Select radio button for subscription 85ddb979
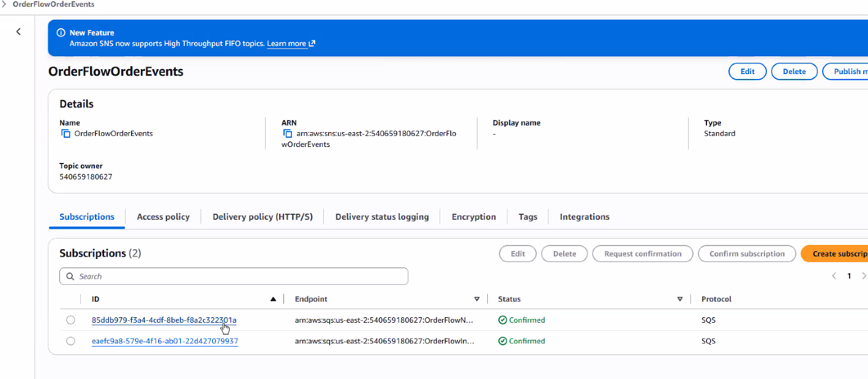The height and width of the screenshot is (379, 868). tap(70, 320)
